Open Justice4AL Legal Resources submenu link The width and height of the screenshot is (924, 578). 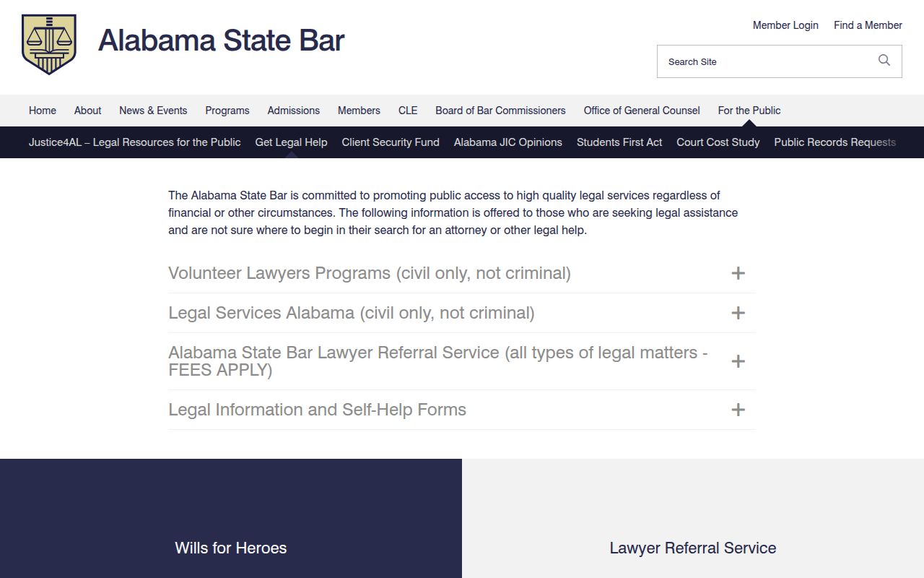click(135, 142)
